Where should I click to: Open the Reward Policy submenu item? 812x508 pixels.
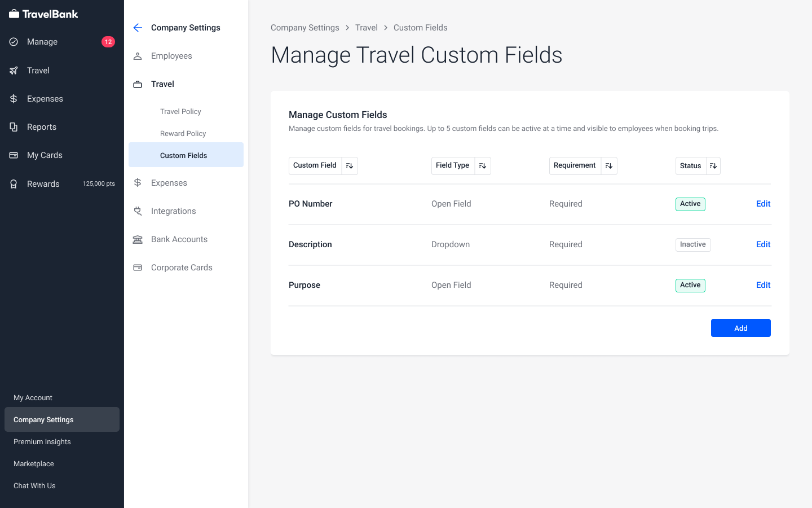(x=183, y=134)
